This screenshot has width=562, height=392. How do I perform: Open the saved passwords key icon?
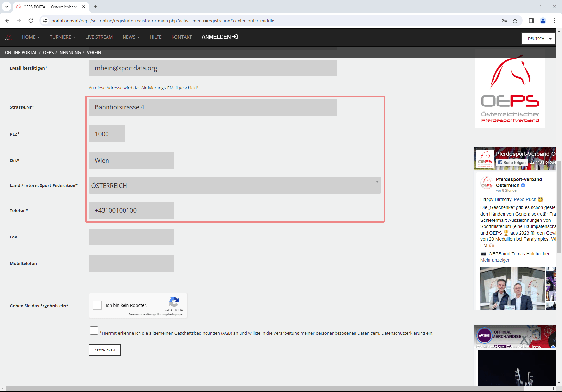point(504,21)
